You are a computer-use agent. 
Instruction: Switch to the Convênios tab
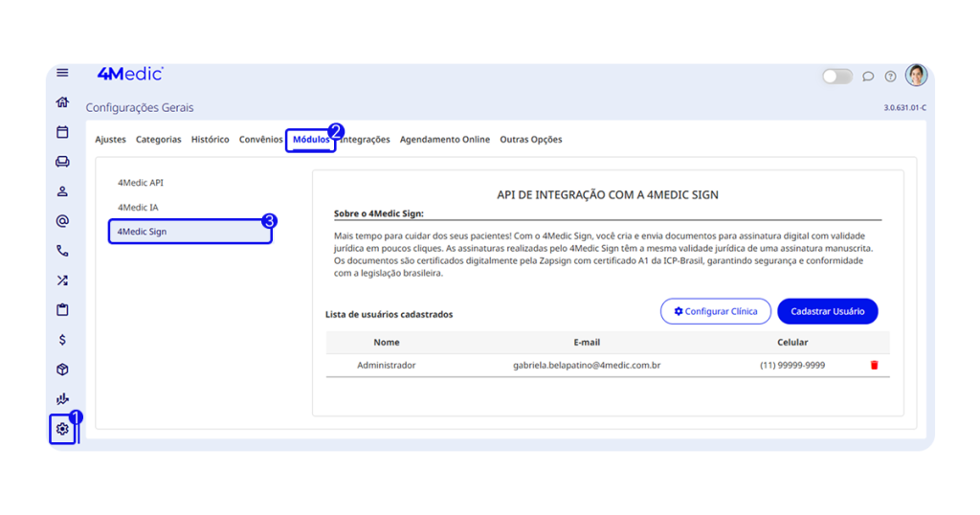click(260, 140)
